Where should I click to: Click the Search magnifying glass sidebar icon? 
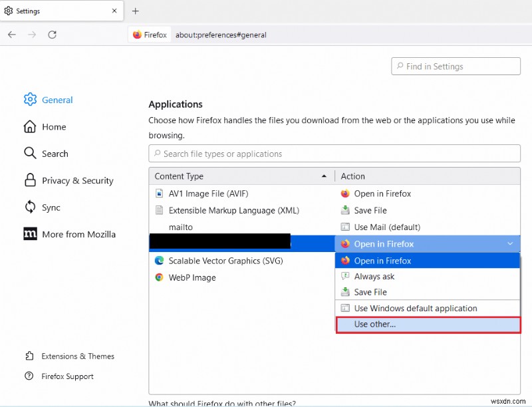30,154
